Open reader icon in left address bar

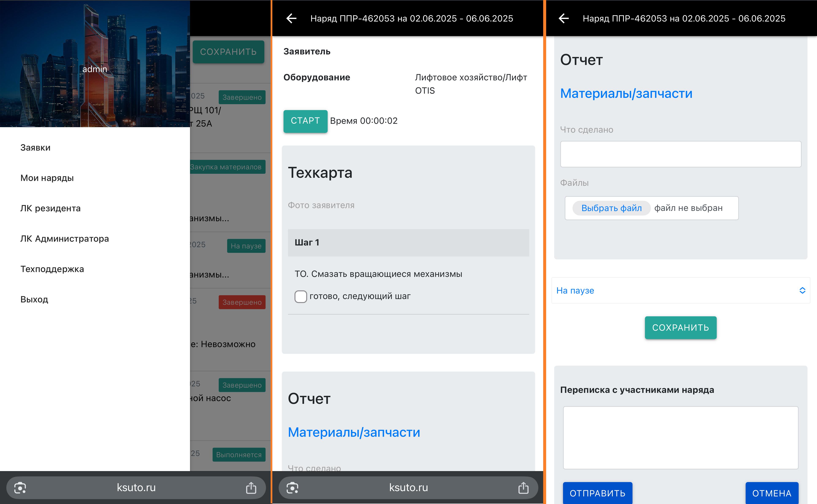[x=20, y=488]
